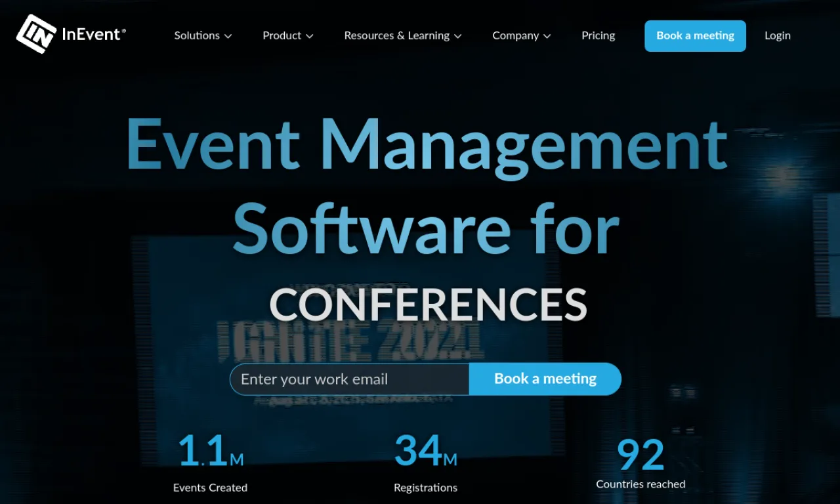Expand the Resources & Learning chevron
Image resolution: width=840 pixels, height=504 pixels.
click(457, 36)
